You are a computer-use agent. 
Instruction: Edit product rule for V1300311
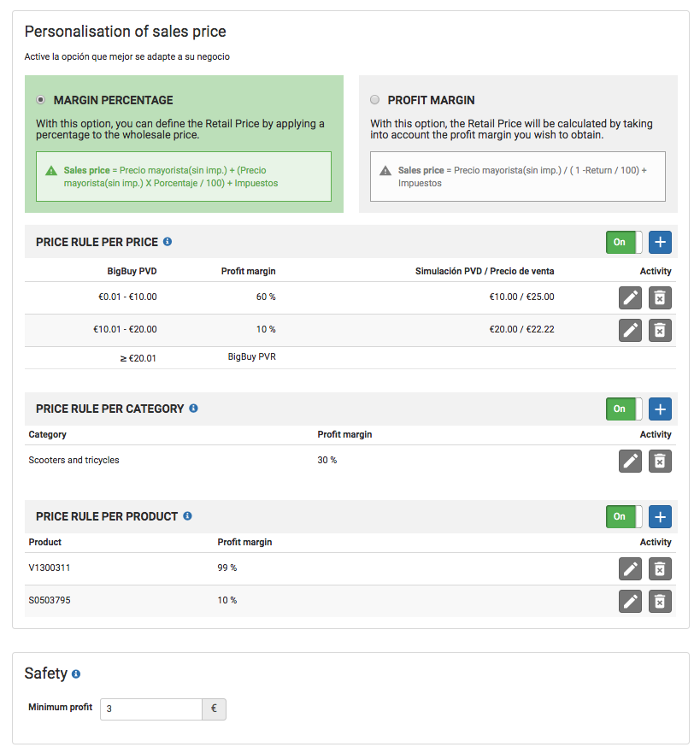coord(630,569)
